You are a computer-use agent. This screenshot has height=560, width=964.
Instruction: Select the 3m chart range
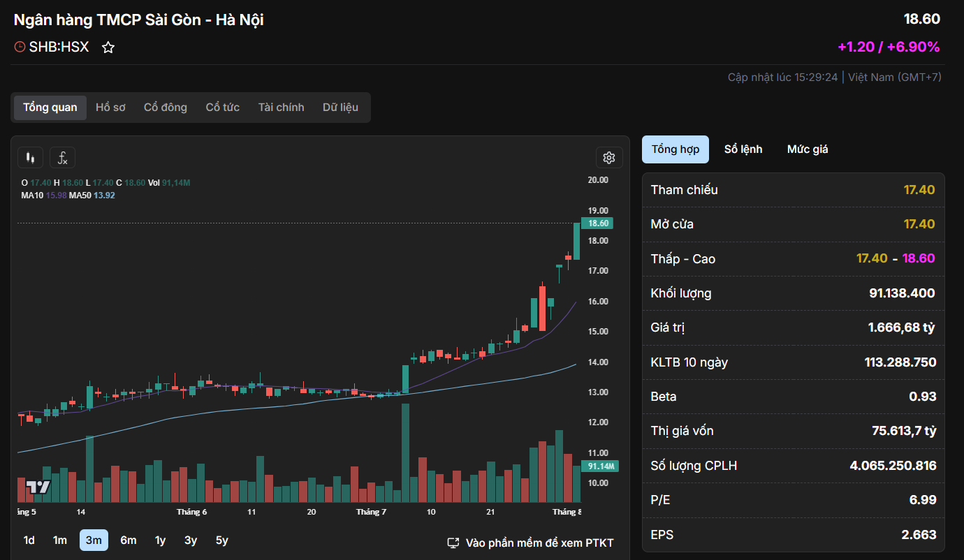94,540
